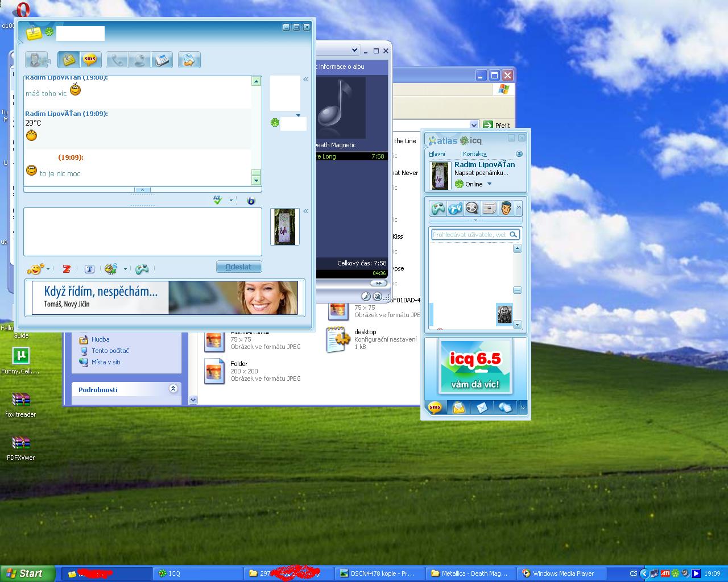Image resolution: width=728 pixels, height=582 pixels.
Task: Open the games icon in ICQ contact list
Action: click(438, 208)
